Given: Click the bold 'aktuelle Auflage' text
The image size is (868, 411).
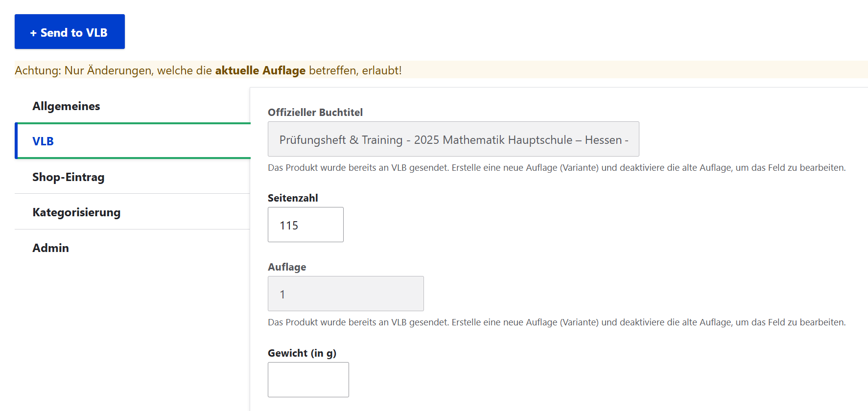Looking at the screenshot, I should click(x=260, y=70).
